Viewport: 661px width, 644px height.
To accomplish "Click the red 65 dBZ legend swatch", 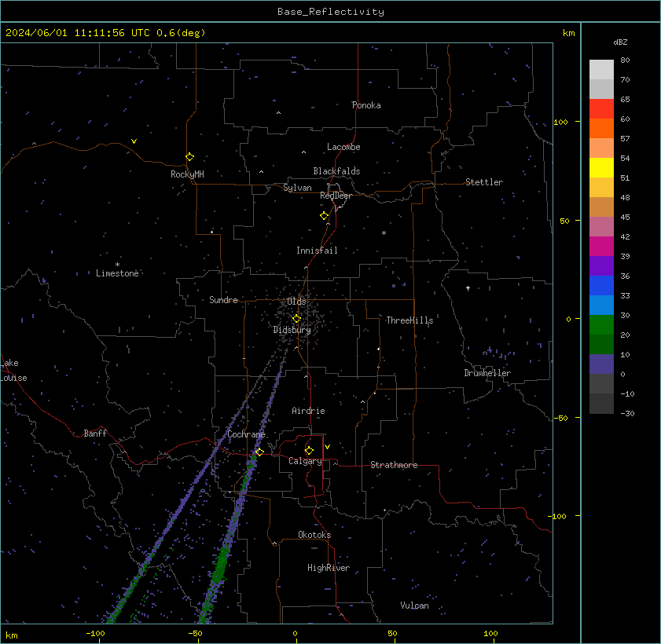I will point(601,109).
